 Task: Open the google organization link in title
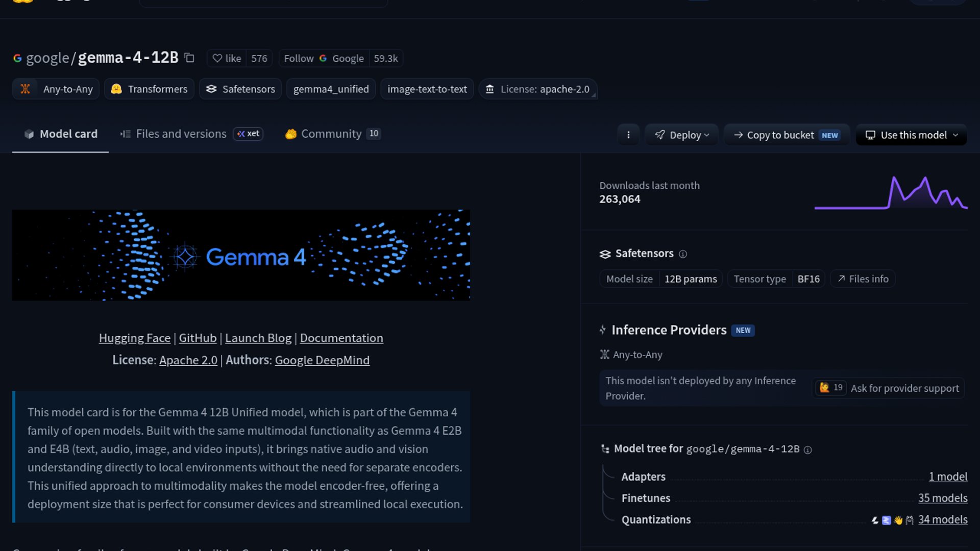[47, 58]
